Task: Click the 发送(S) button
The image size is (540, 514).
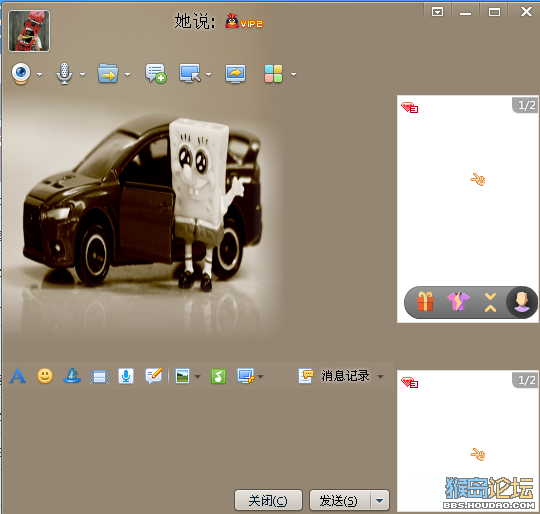Action: (340, 500)
